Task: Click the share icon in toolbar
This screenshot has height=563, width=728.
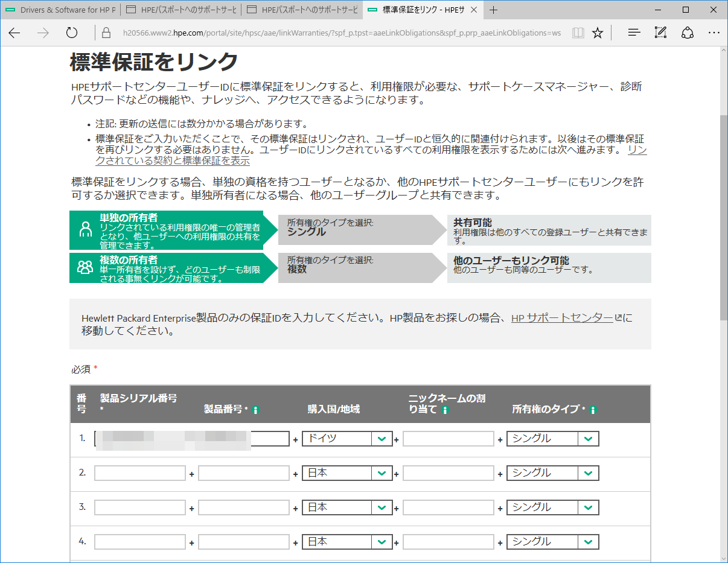Action: [x=687, y=33]
